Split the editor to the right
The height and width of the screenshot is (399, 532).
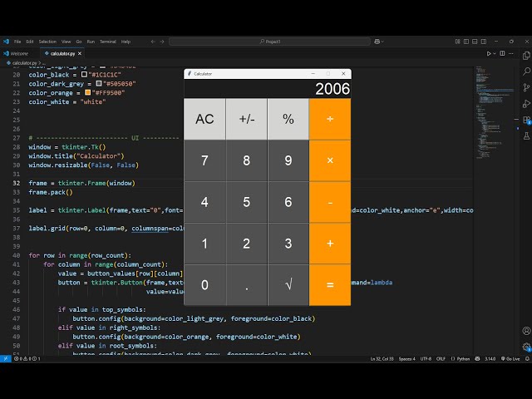pyautogui.click(x=502, y=53)
